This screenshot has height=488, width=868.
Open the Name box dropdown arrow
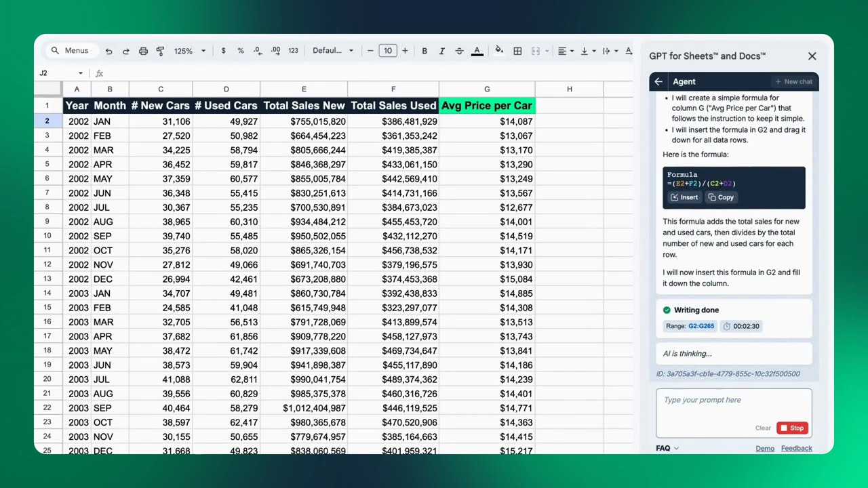pos(81,73)
